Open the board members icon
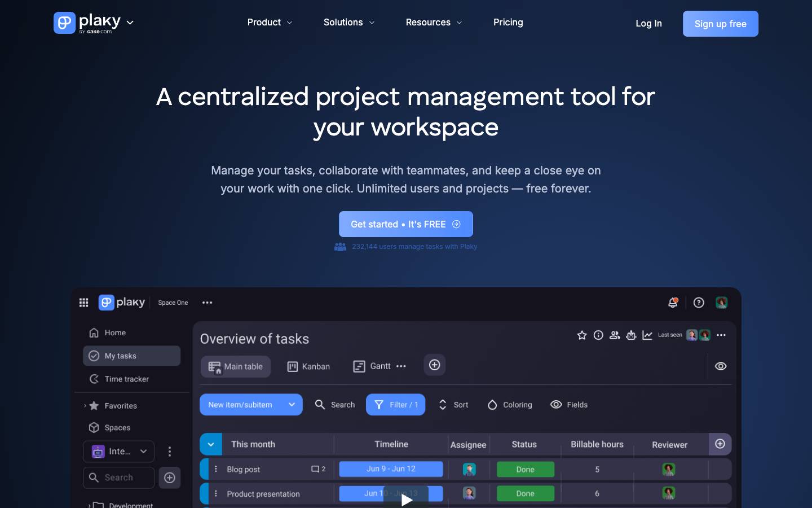Screen dimensions: 812x508 (x=615, y=335)
